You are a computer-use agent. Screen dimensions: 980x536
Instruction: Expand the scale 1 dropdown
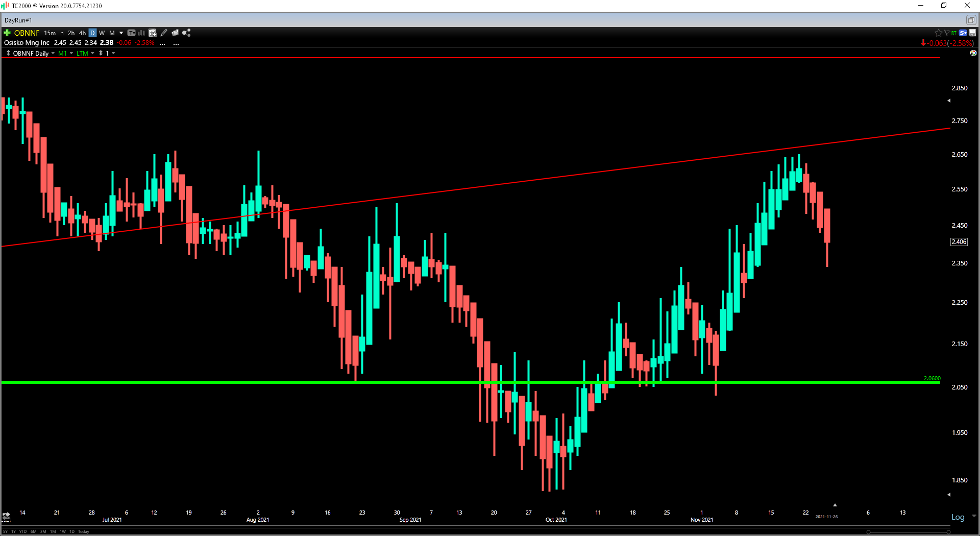pos(113,53)
